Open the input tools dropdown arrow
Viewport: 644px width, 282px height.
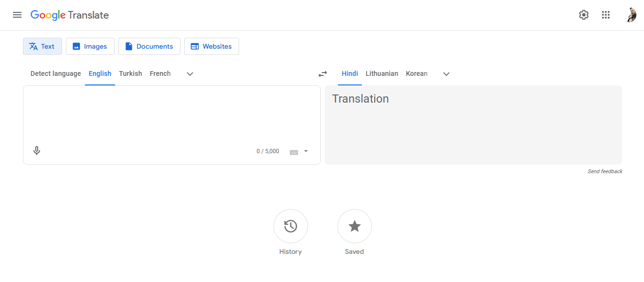306,151
